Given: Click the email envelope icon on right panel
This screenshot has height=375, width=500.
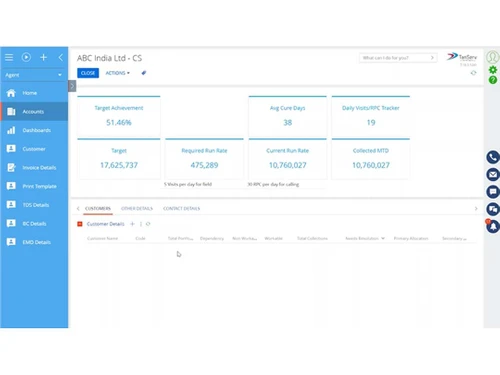Looking at the screenshot, I should 493,174.
